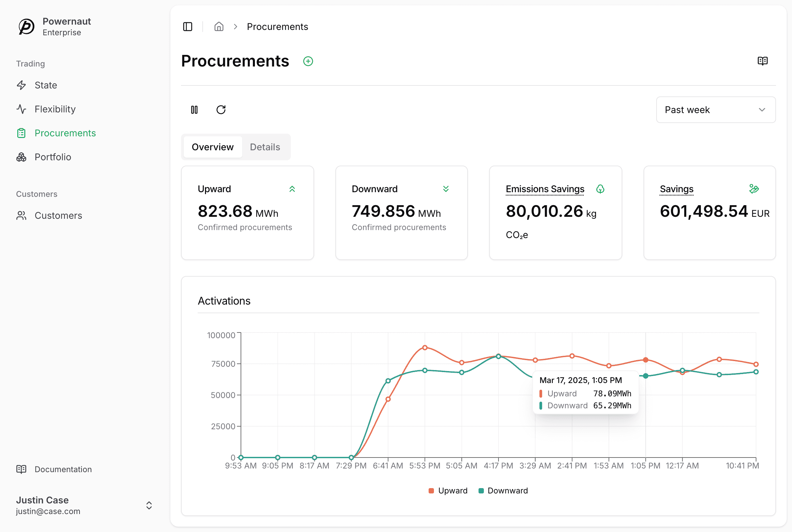The image size is (792, 532).
Task: Click the Savings card title
Action: point(676,189)
